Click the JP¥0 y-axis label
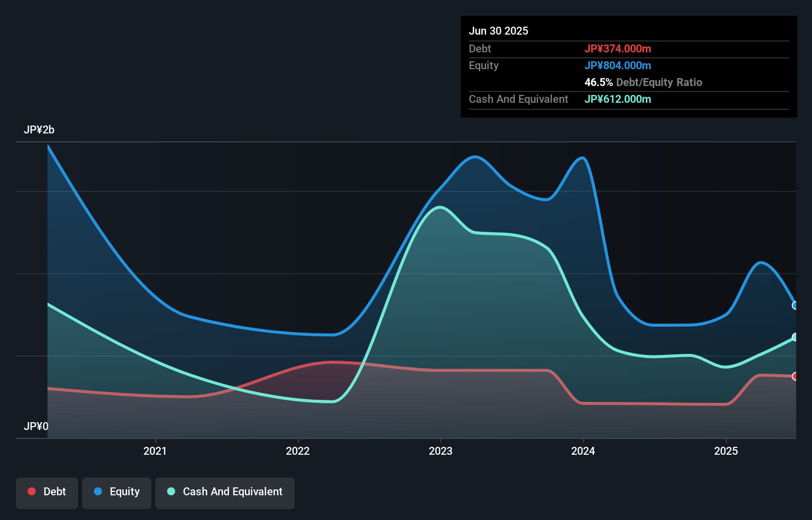Image resolution: width=812 pixels, height=520 pixels. [x=36, y=426]
